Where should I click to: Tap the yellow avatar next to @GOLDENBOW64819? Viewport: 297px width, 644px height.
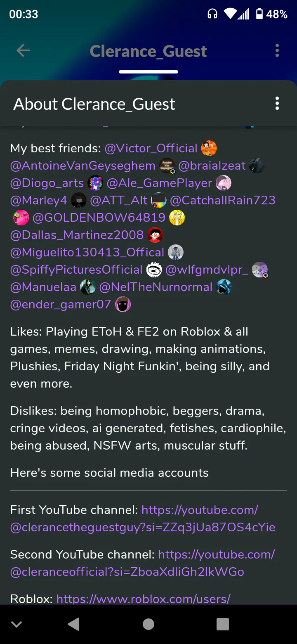point(177,218)
